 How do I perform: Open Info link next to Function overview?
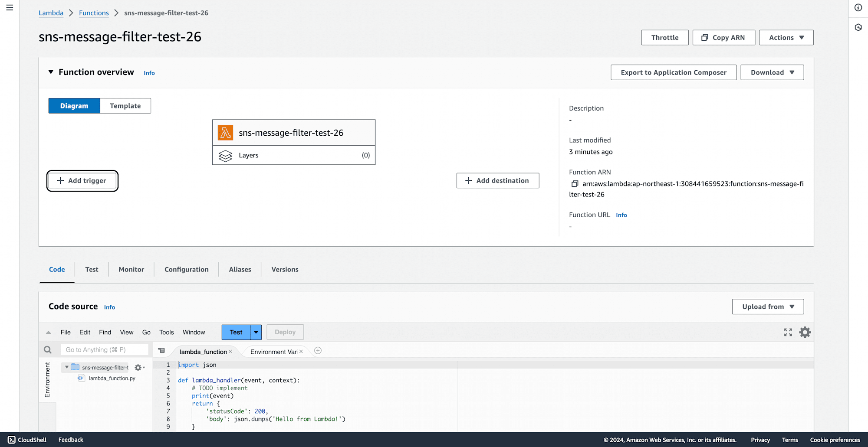click(x=149, y=73)
